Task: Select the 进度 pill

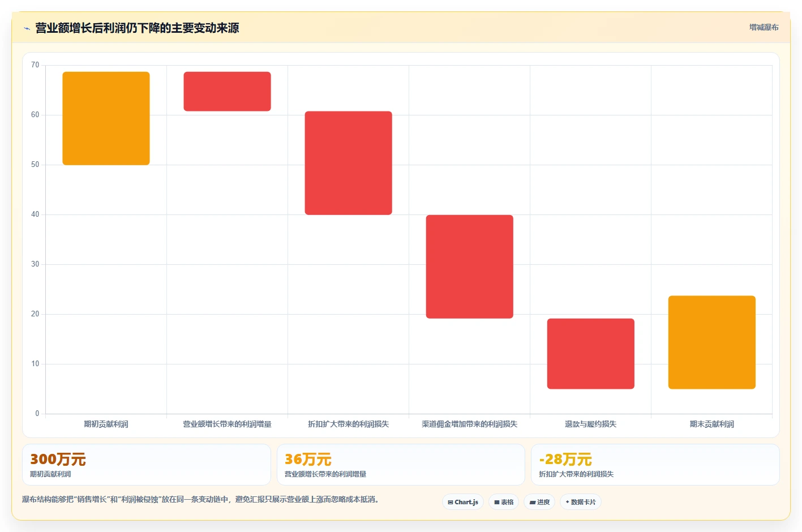Action: click(539, 502)
